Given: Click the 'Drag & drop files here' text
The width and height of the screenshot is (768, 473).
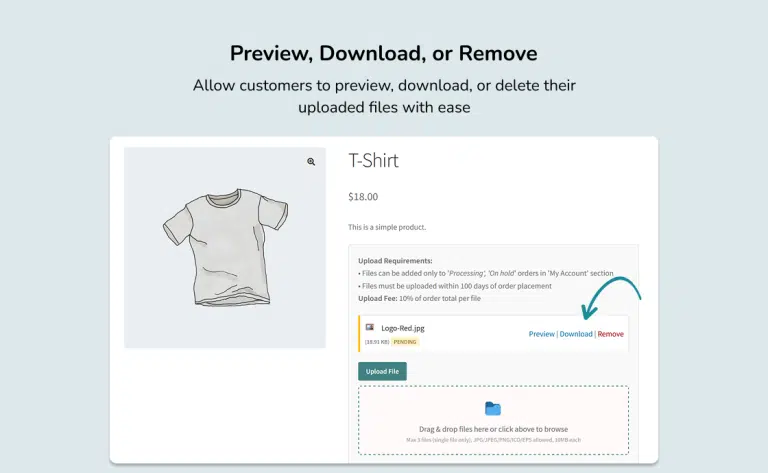Looking at the screenshot, I should [x=493, y=429].
